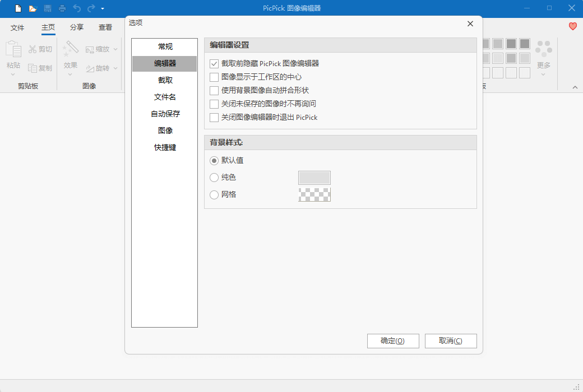Select 自动保存 in options list
The width and height of the screenshot is (583, 392).
coord(165,114)
